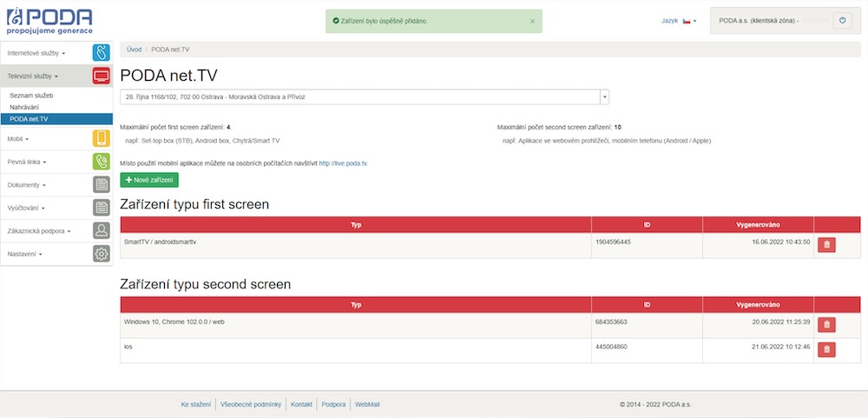Click ID 445004860 cell

point(647,350)
